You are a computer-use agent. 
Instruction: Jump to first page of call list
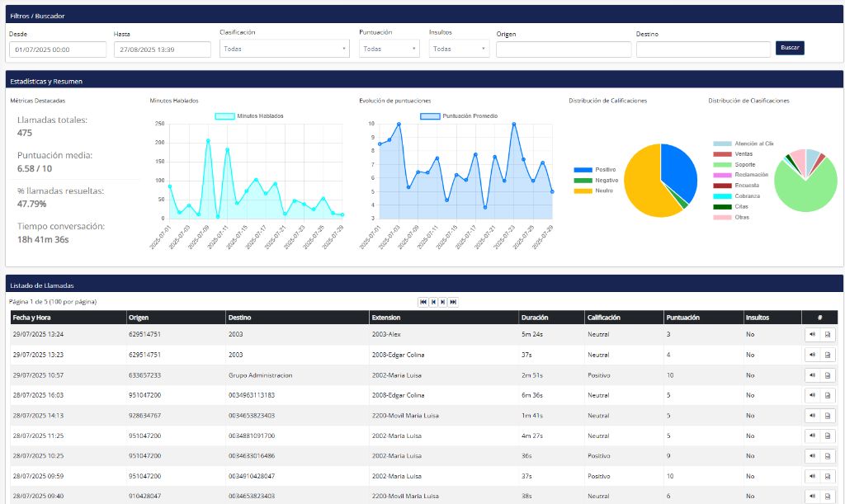(423, 302)
